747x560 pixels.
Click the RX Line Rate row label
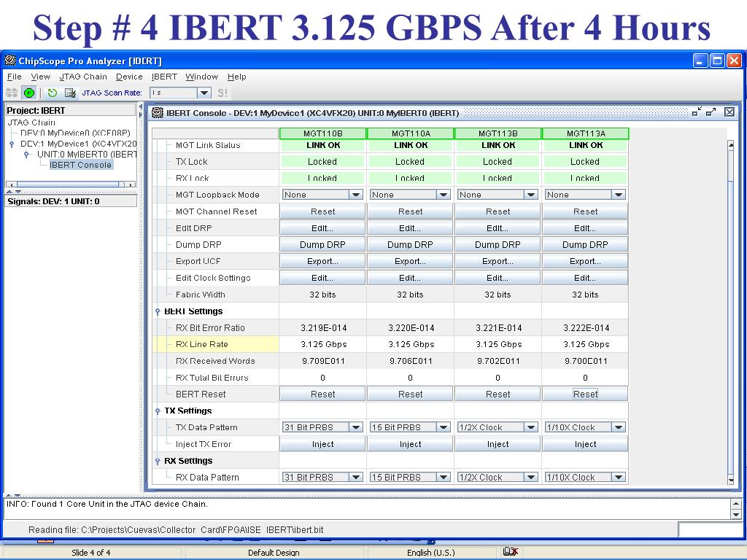coord(202,344)
